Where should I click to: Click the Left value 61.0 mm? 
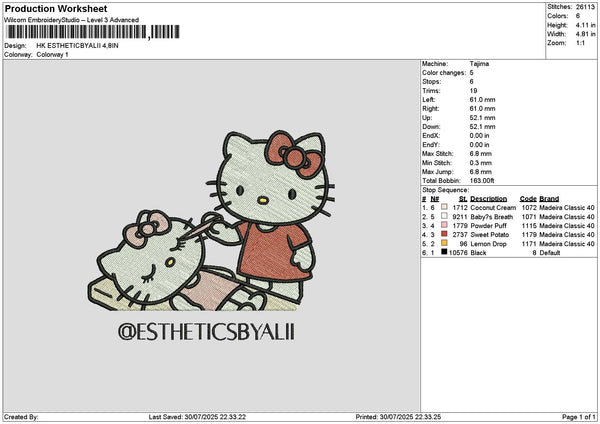coord(482,100)
